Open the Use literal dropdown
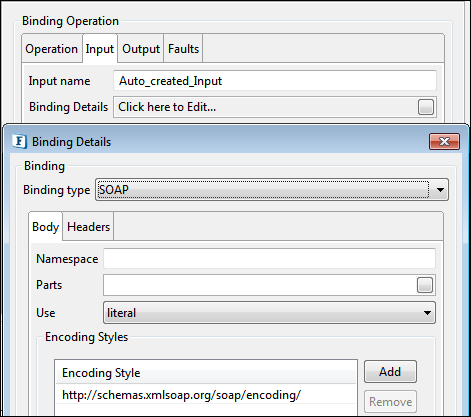This screenshot has height=417, width=471. pos(269,313)
